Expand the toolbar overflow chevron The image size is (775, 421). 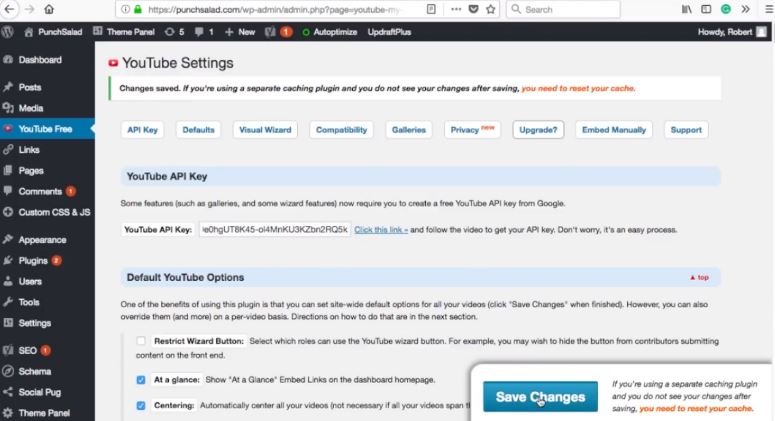(745, 9)
